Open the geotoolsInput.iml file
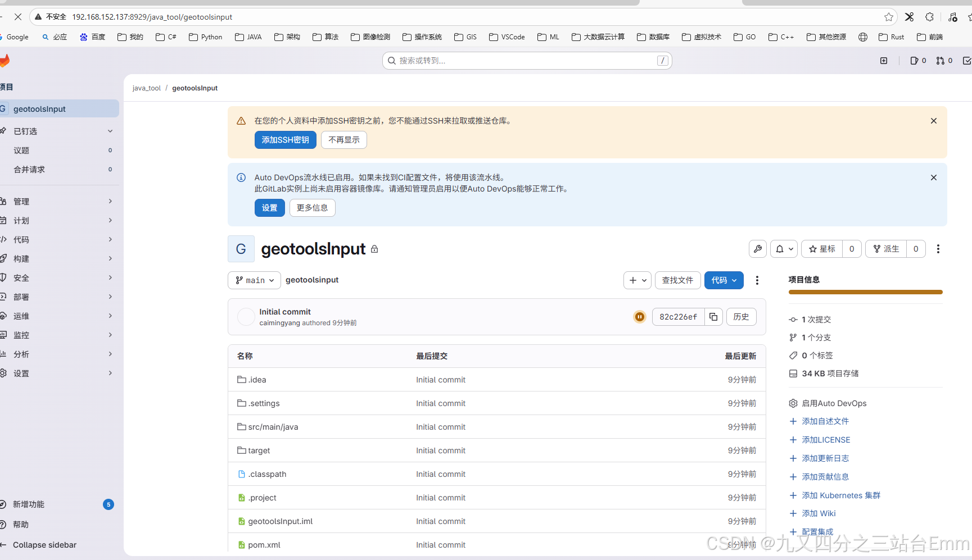Image resolution: width=972 pixels, height=560 pixels. point(281,521)
